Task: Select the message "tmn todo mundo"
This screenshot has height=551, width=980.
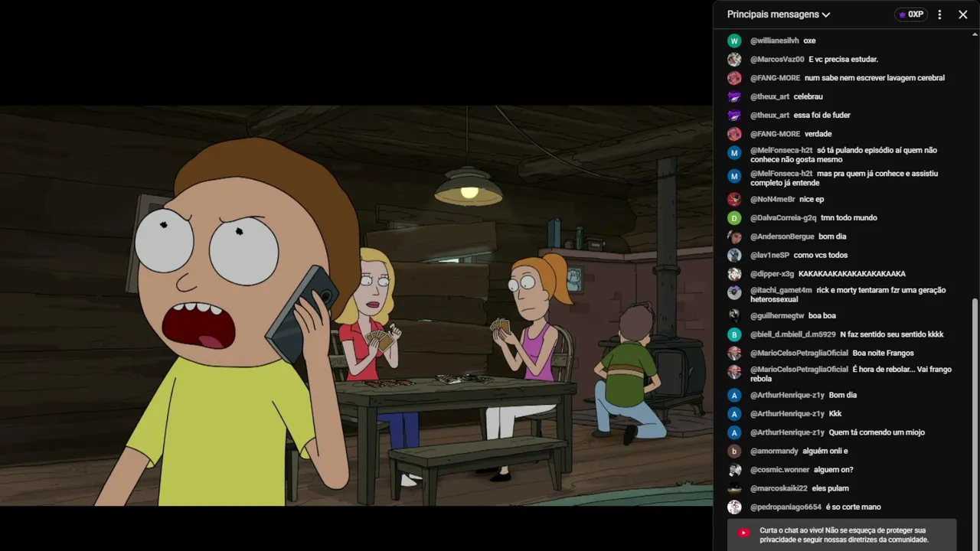Action: (849, 218)
